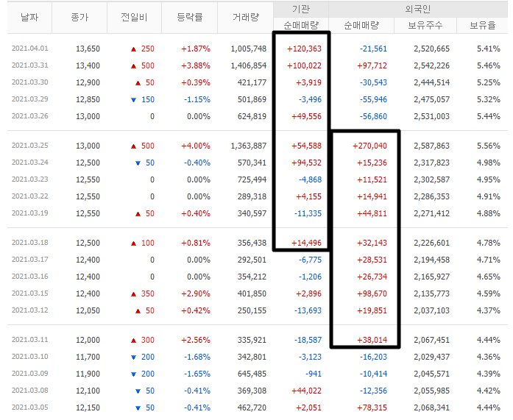Viewport: 513px width, 420px height.
Task: Click institution net value -11,335
Action: 308,213
